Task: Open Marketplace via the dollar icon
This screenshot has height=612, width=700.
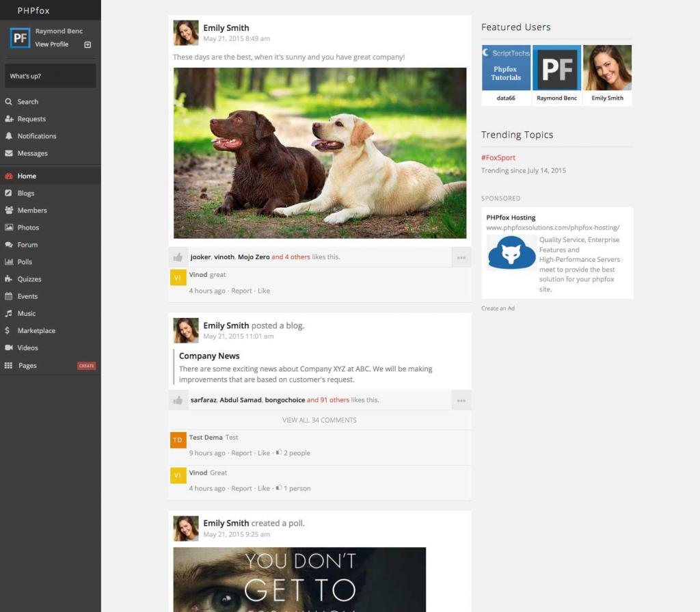Action: click(x=9, y=330)
